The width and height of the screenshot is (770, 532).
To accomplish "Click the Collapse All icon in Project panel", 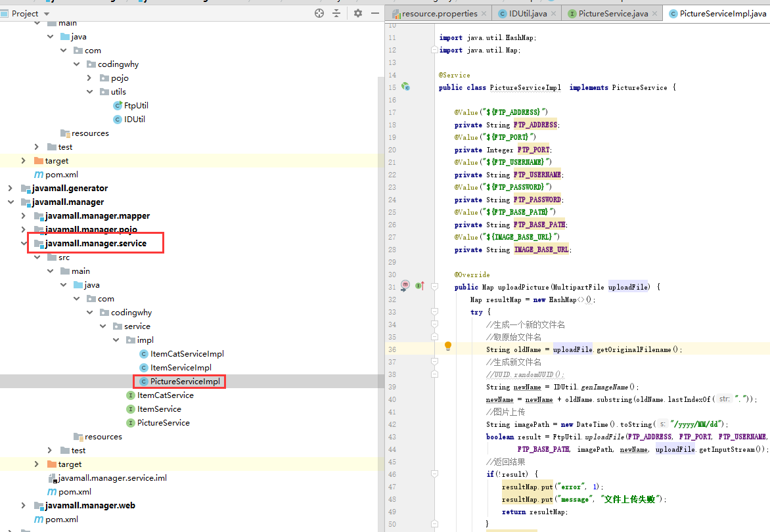I will click(x=336, y=13).
